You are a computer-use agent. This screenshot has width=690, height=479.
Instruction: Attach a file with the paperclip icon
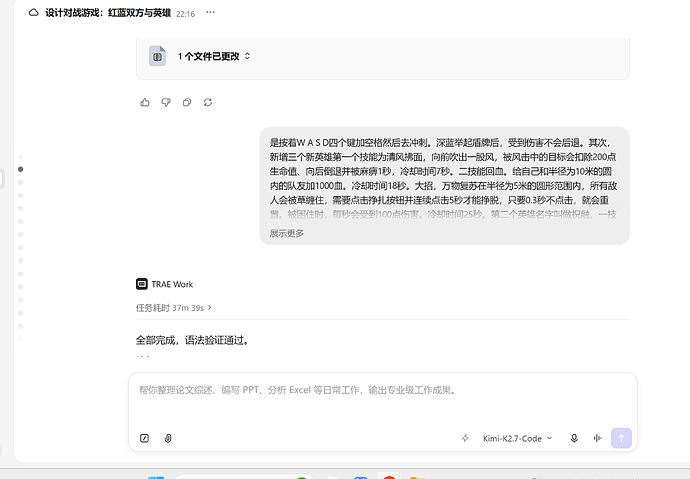point(168,438)
